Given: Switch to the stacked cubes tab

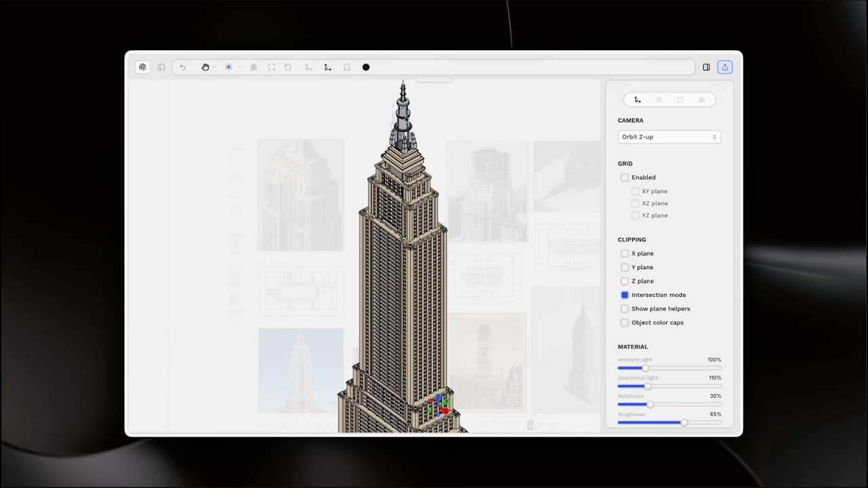Looking at the screenshot, I should 702,100.
